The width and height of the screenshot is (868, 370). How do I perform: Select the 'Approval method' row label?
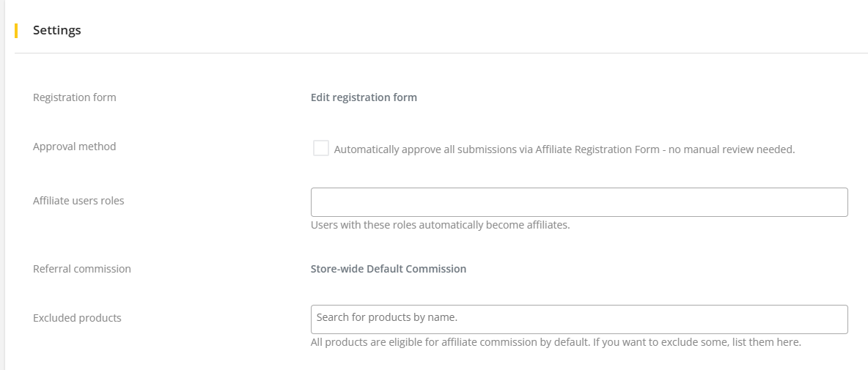point(75,147)
